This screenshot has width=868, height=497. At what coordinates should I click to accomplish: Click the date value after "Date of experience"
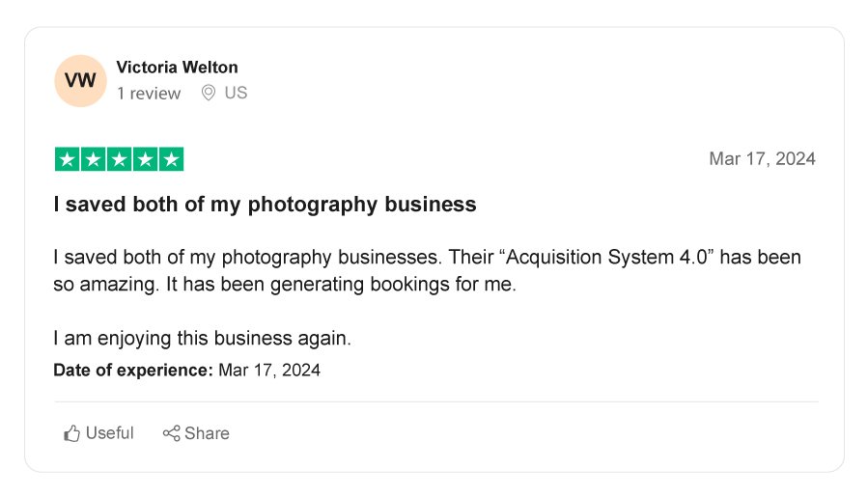tap(269, 370)
